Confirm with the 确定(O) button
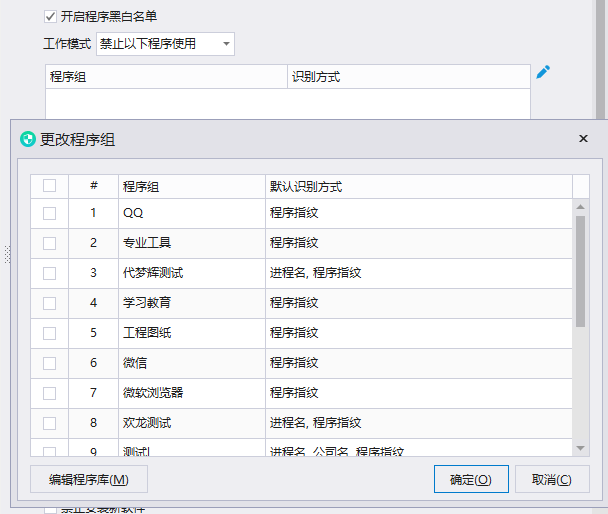Screen dimensions: 608x514 click(471, 480)
